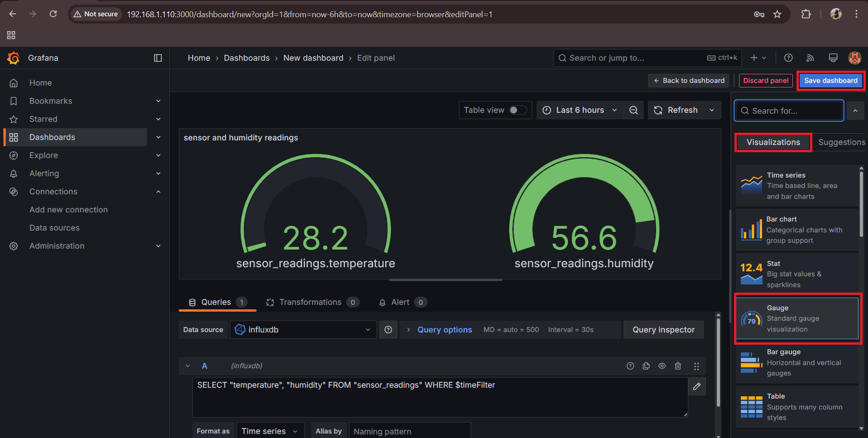This screenshot has width=868, height=438.
Task: Zoom out the time range with magnifier icon
Action: click(x=633, y=110)
